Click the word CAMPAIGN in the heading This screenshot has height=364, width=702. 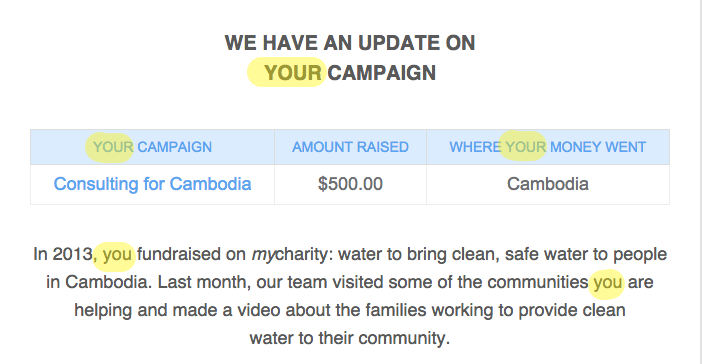click(x=381, y=73)
